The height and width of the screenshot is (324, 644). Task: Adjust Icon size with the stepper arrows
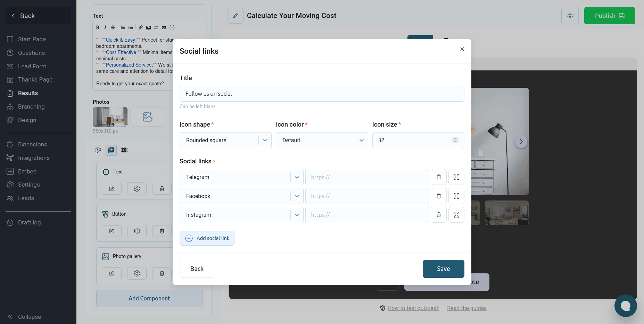(x=455, y=140)
